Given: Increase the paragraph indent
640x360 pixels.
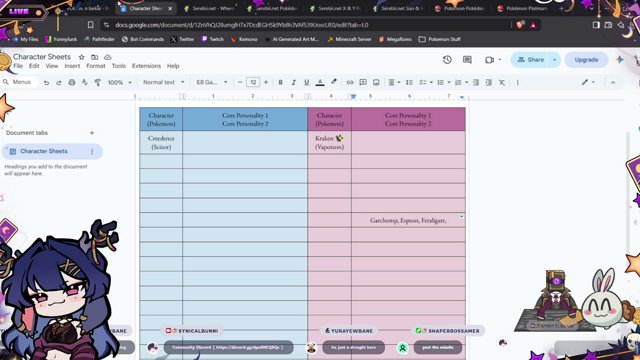Looking at the screenshot, I should pos(489,82).
